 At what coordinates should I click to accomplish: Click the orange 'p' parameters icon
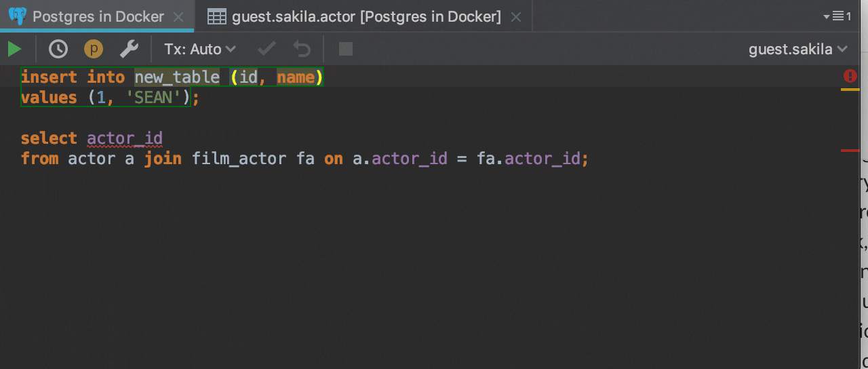[93, 49]
